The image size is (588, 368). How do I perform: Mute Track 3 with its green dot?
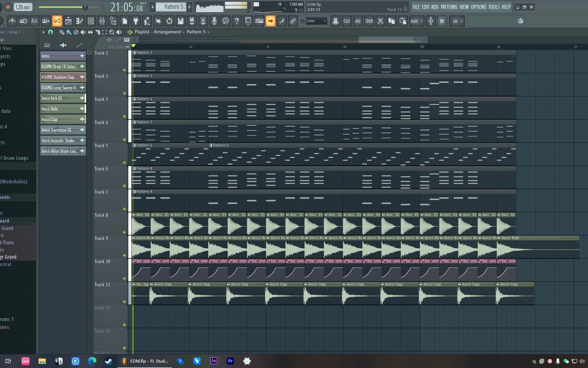124,117
